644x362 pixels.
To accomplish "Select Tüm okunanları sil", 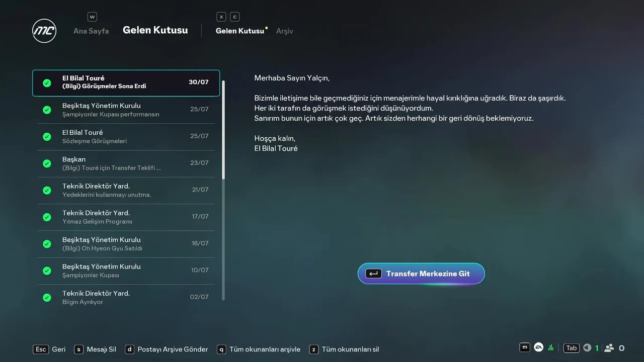I will point(344,349).
